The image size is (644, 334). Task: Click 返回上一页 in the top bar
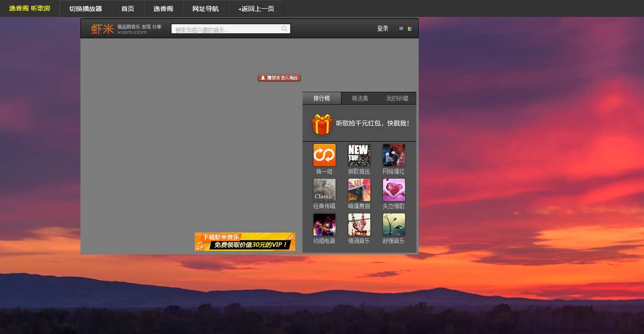(x=256, y=9)
